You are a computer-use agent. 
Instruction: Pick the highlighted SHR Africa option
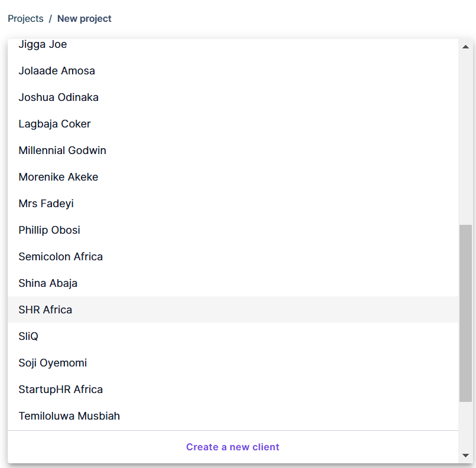pyautogui.click(x=233, y=310)
